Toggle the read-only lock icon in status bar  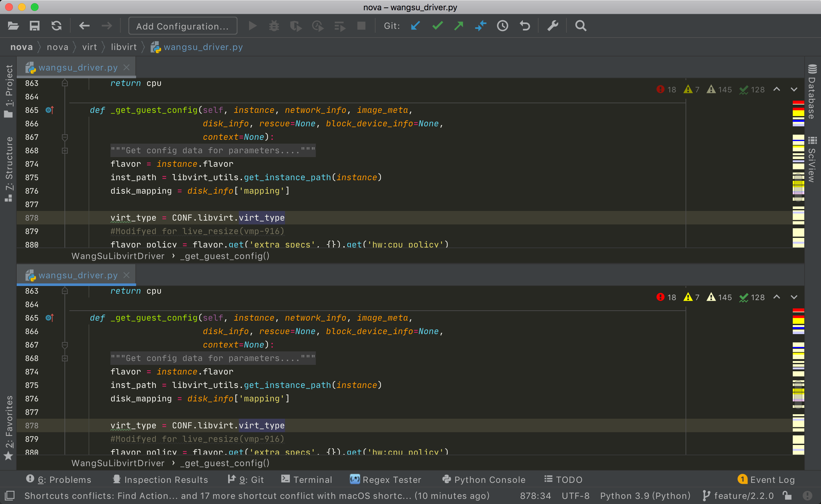[x=788, y=495]
